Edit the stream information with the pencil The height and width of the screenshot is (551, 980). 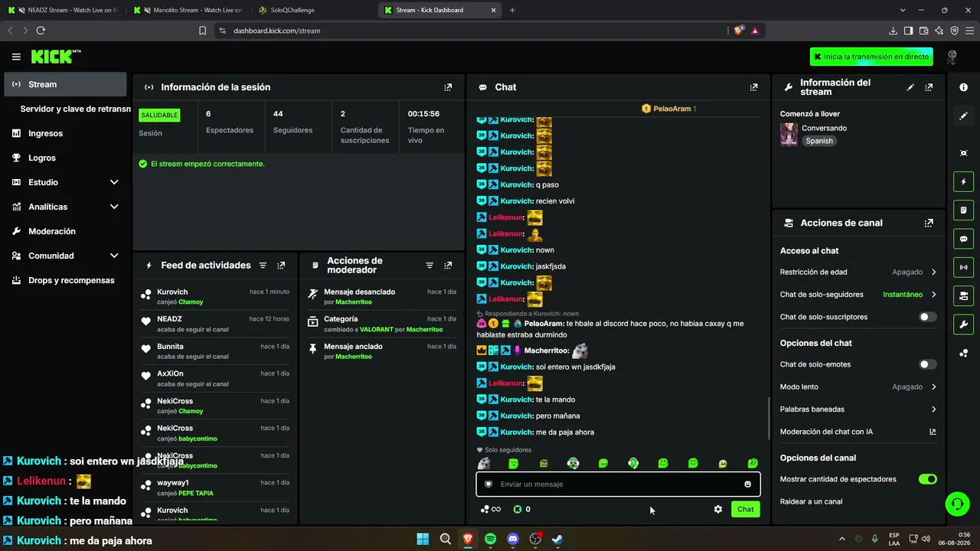click(x=910, y=87)
